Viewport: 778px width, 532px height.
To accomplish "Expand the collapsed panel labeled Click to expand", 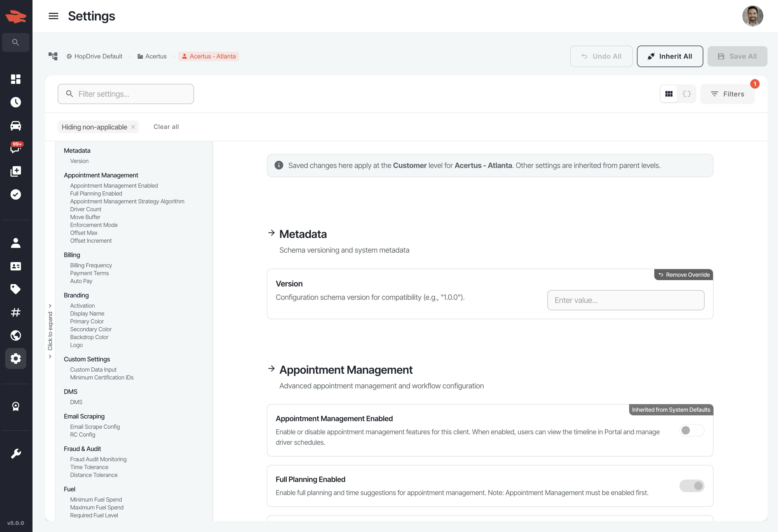I will [x=50, y=331].
